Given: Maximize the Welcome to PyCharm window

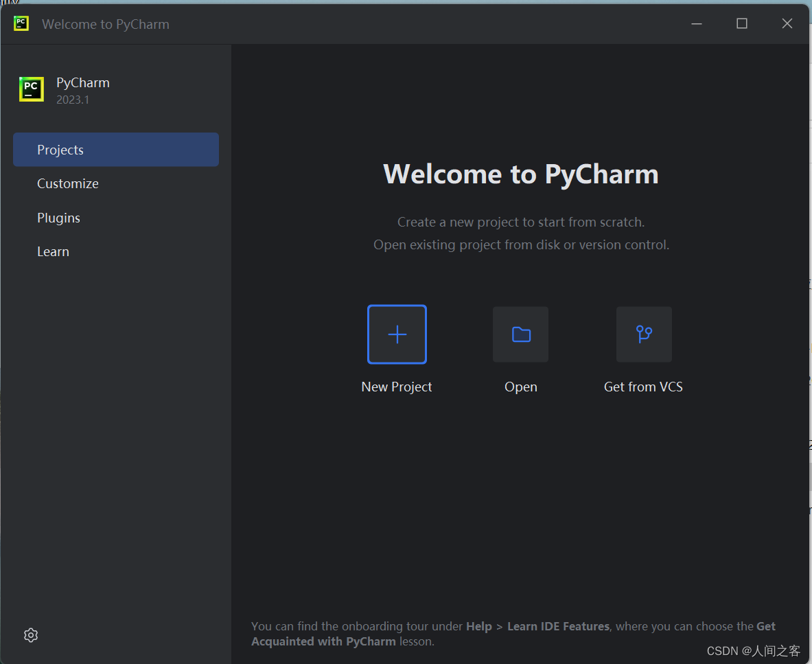Looking at the screenshot, I should click(741, 24).
